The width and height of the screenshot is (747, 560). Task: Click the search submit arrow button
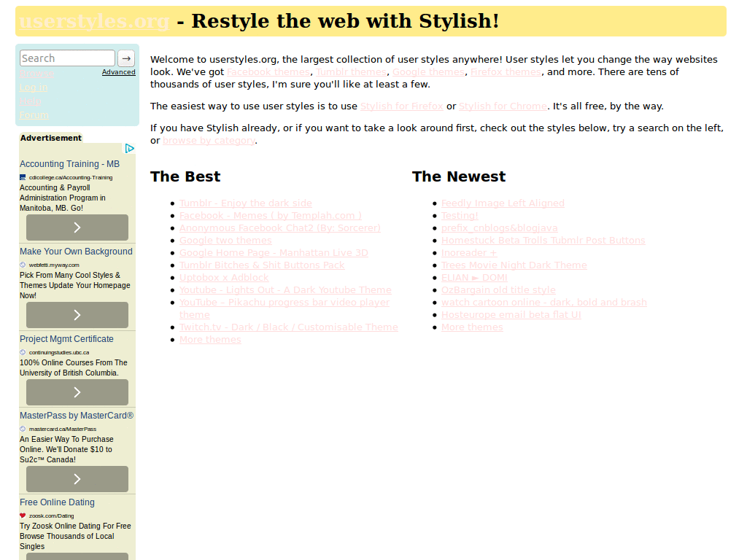coord(126,58)
